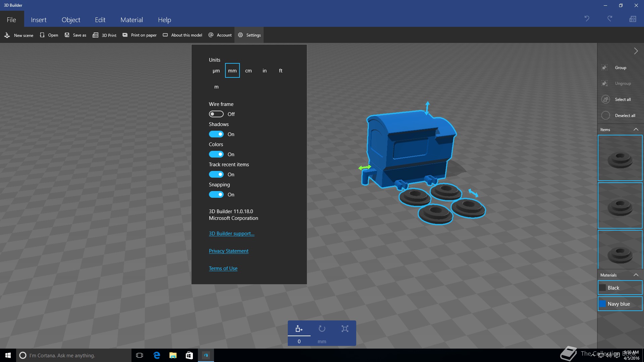Click the move value field showing 0
The height and width of the screenshot is (362, 644).
(x=299, y=342)
